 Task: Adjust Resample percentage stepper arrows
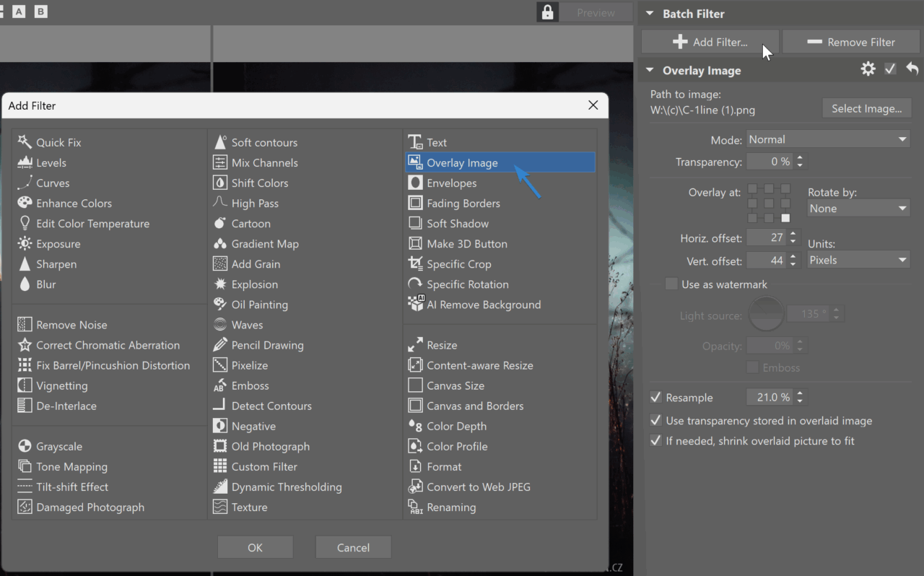[x=799, y=397]
